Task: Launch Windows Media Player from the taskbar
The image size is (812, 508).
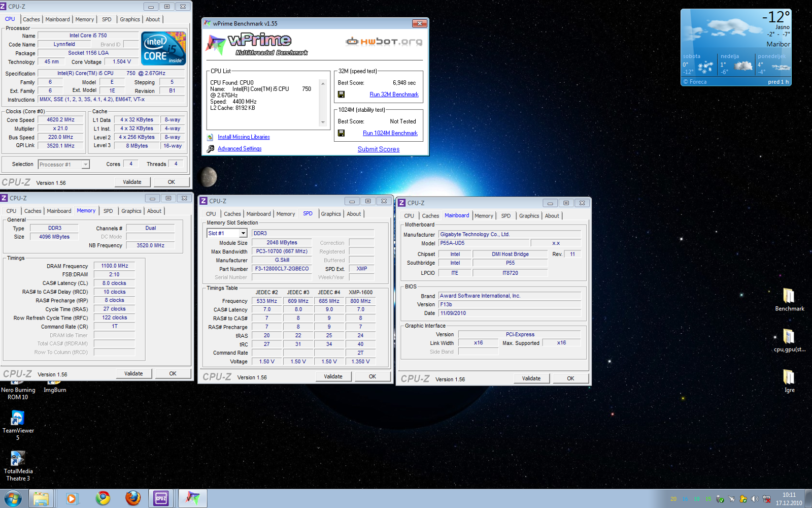Action: coord(72,498)
